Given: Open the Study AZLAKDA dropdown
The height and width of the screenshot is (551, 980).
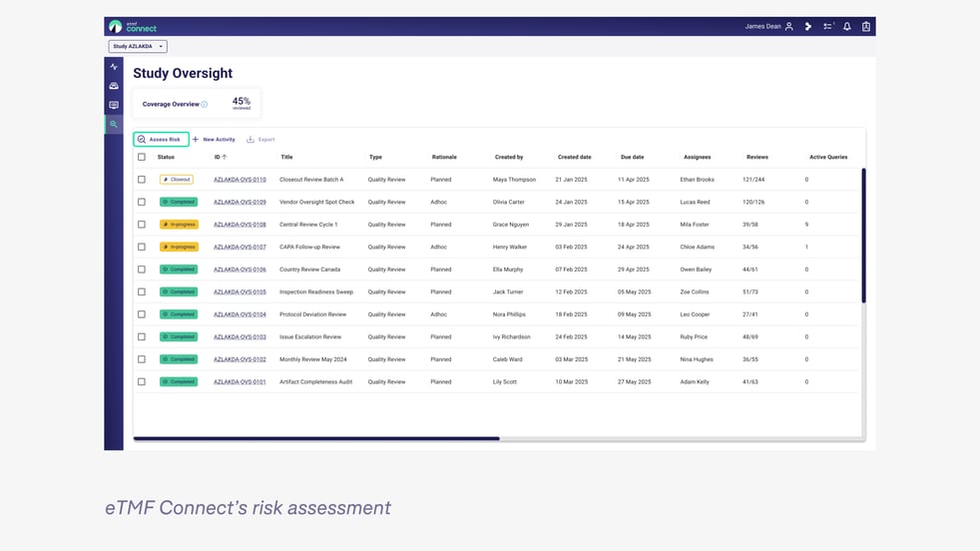Looking at the screenshot, I should pyautogui.click(x=138, y=46).
